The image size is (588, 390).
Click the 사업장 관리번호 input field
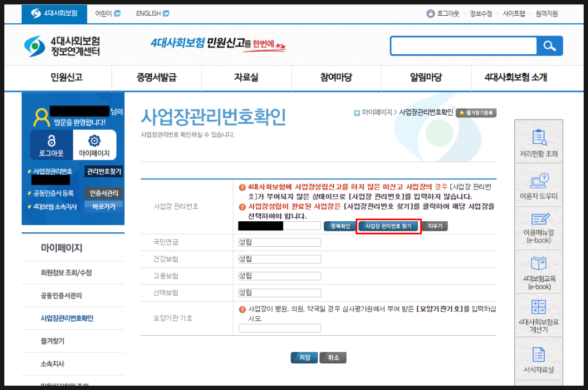coord(280,225)
